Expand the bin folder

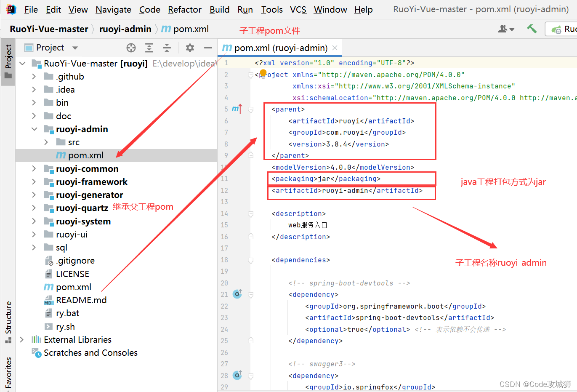click(34, 103)
